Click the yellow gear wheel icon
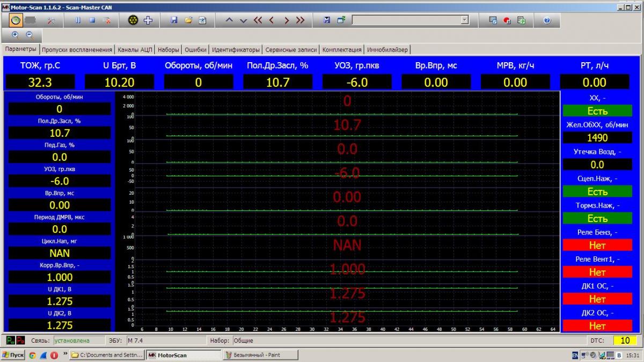 click(133, 20)
